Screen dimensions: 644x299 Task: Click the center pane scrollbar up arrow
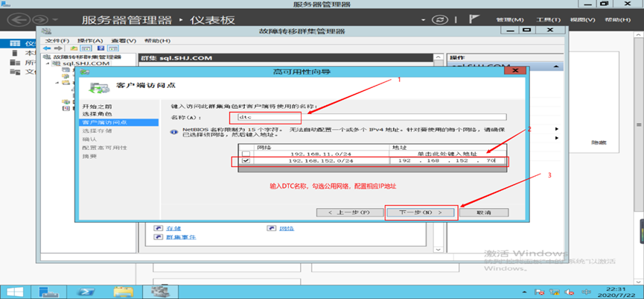click(439, 57)
